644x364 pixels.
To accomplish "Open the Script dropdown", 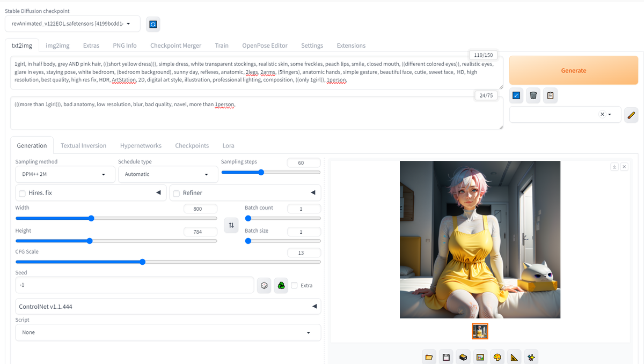I will (168, 332).
